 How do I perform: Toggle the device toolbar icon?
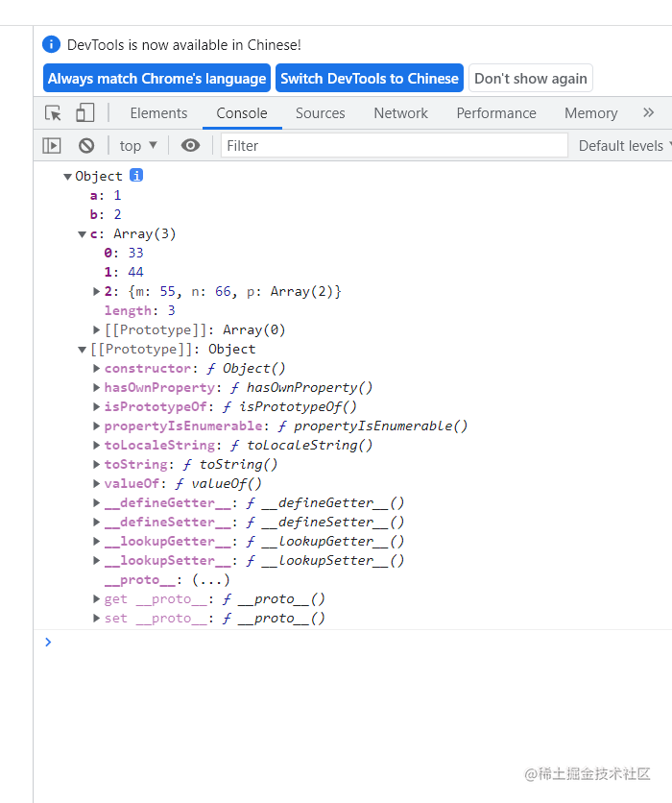pos(84,112)
